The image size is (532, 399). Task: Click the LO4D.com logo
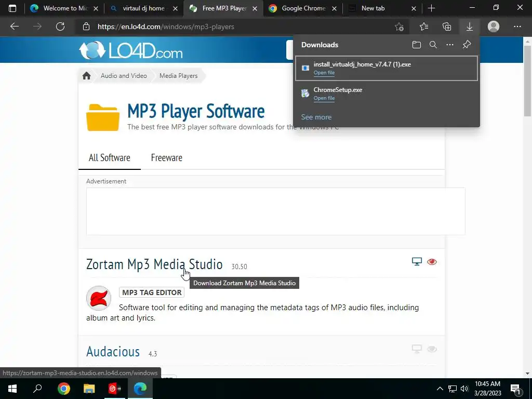(x=131, y=50)
